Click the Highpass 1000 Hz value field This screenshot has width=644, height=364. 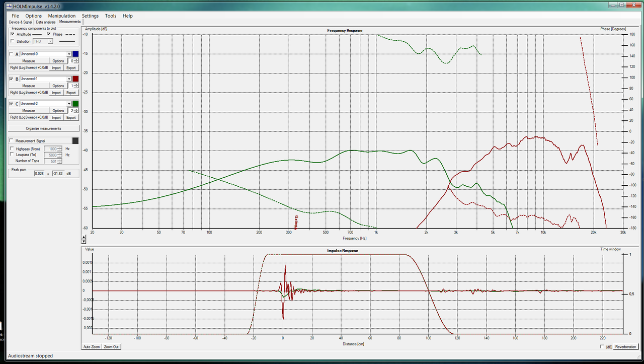click(53, 149)
